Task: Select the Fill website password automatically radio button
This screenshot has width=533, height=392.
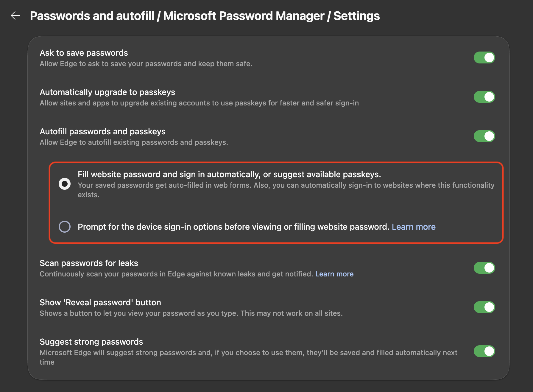Action: click(65, 184)
